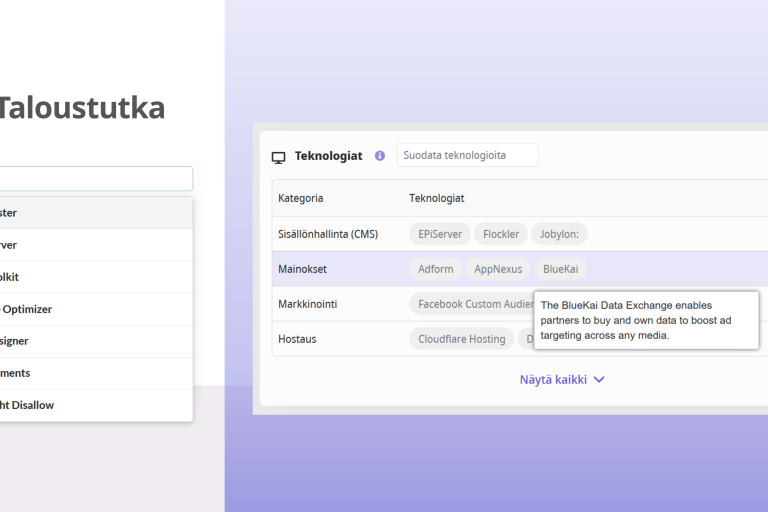Select the Facebook Custom Audiences tag
Image resolution: width=768 pixels, height=512 pixels.
[x=472, y=304]
